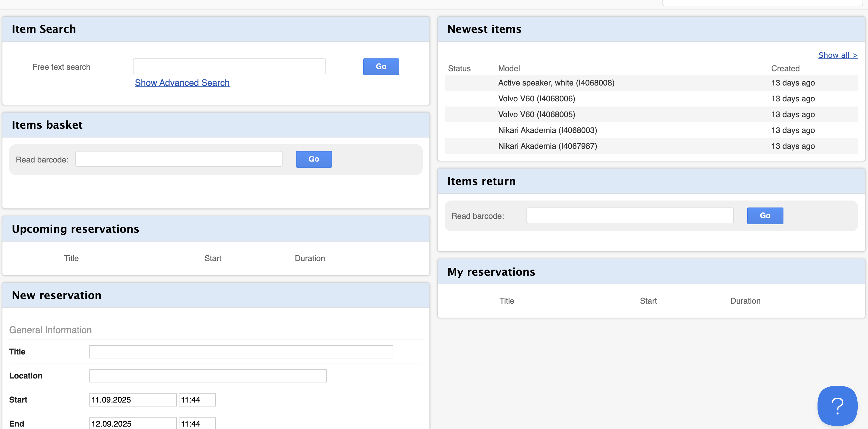Click Start column header in Upcoming reservations
The image size is (868, 429).
pos(213,258)
